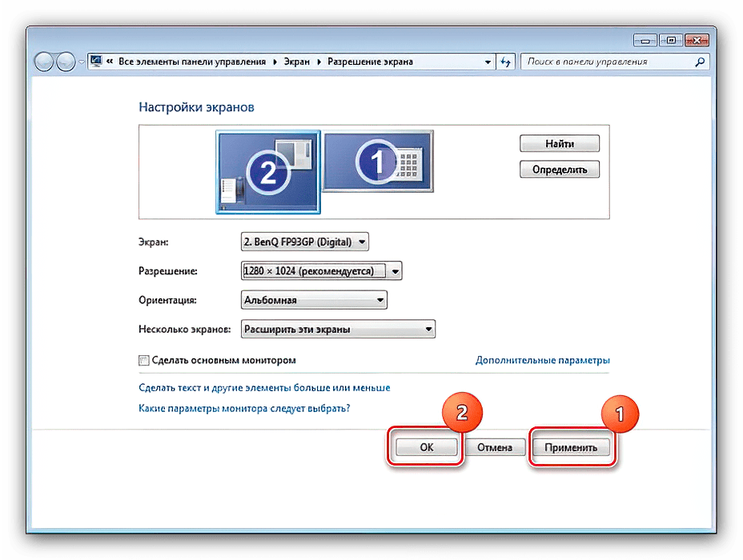Enable "Сделать основным монитором" checkbox
The height and width of the screenshot is (560, 743).
point(144,361)
